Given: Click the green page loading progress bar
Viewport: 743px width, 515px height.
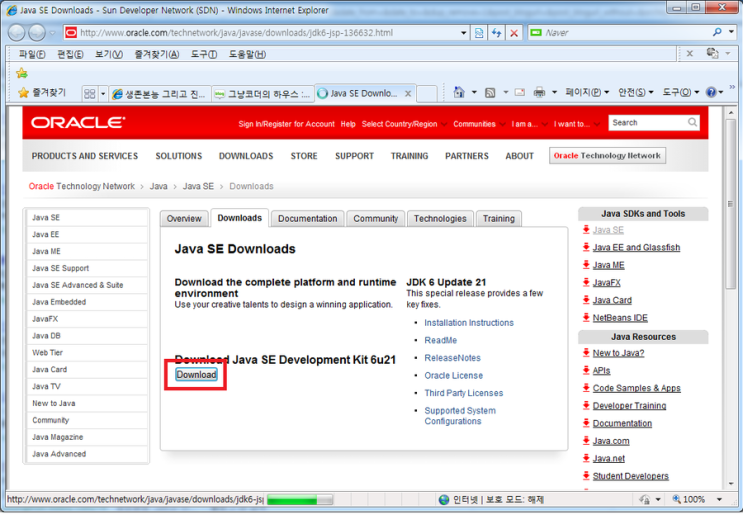Looking at the screenshot, I should (x=299, y=499).
